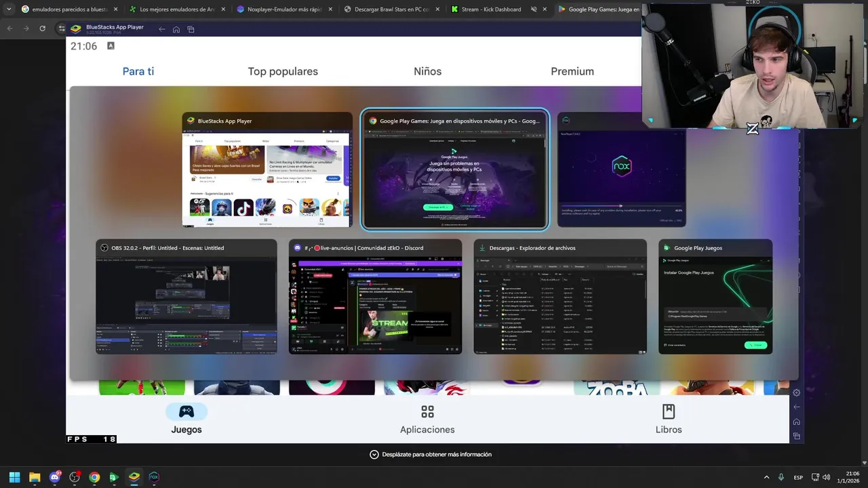Screen dimensions: 868x488
Task: Open the ESP keyboard language selector
Action: point(798,477)
